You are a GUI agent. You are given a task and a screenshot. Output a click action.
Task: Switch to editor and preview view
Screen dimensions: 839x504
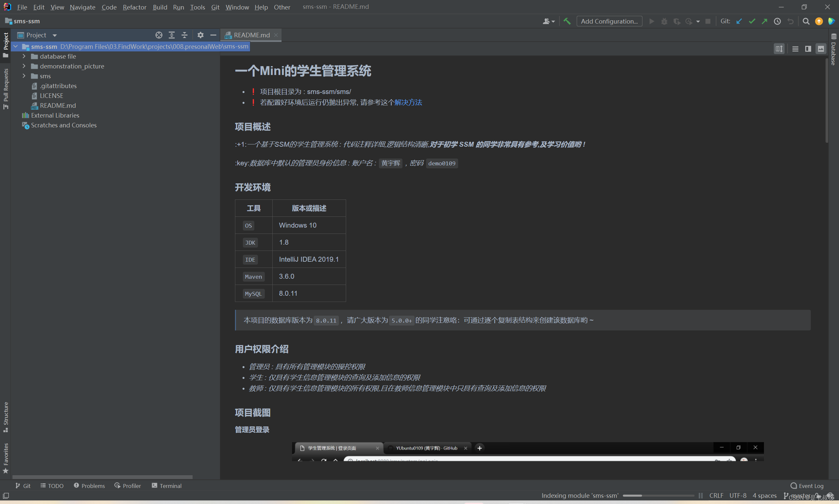point(808,49)
